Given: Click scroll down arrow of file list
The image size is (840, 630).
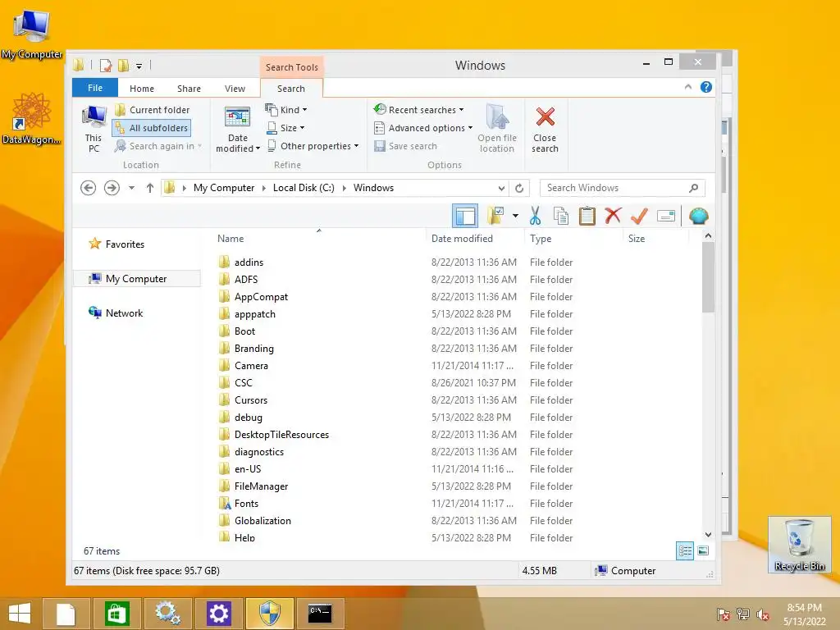Looking at the screenshot, I should click(708, 535).
